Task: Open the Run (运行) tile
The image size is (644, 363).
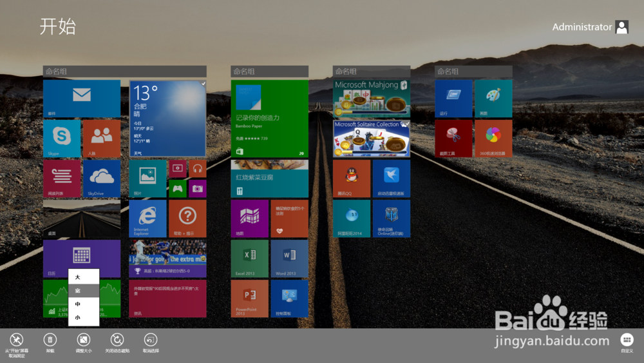Action: [453, 99]
